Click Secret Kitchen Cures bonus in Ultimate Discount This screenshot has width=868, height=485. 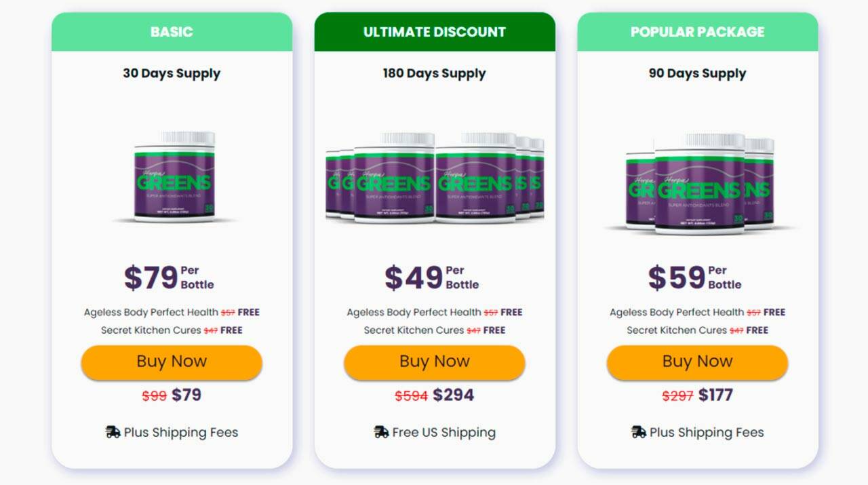414,330
